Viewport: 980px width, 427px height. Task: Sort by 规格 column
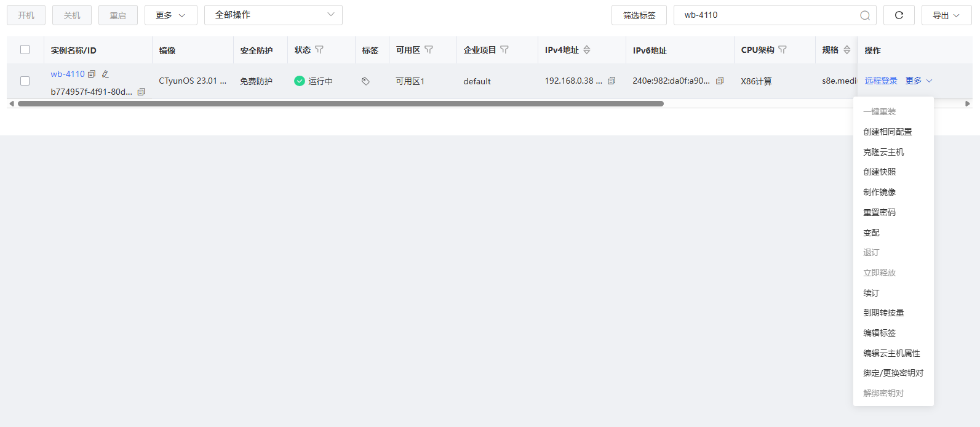[847, 50]
